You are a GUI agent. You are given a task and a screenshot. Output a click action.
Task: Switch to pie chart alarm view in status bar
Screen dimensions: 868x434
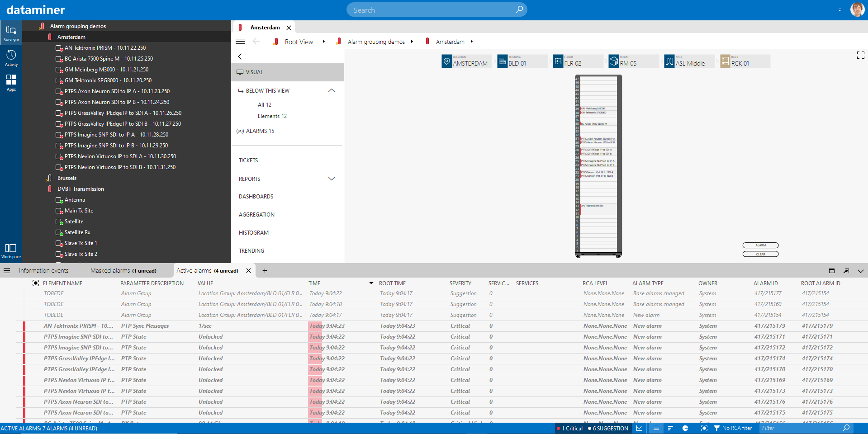[x=685, y=428]
